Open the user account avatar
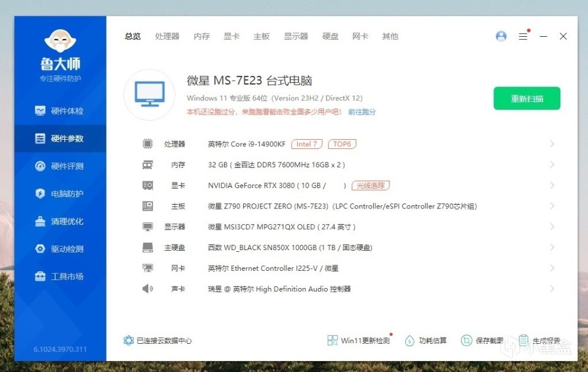Screen dimensions: 588x372 (x=501, y=36)
